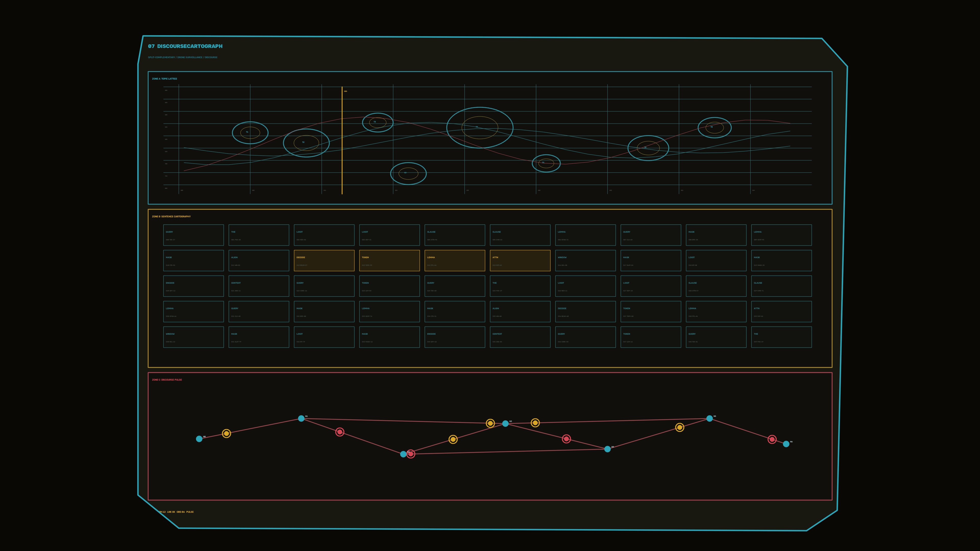Select topic circle T5
980x551 pixels.
(546, 163)
